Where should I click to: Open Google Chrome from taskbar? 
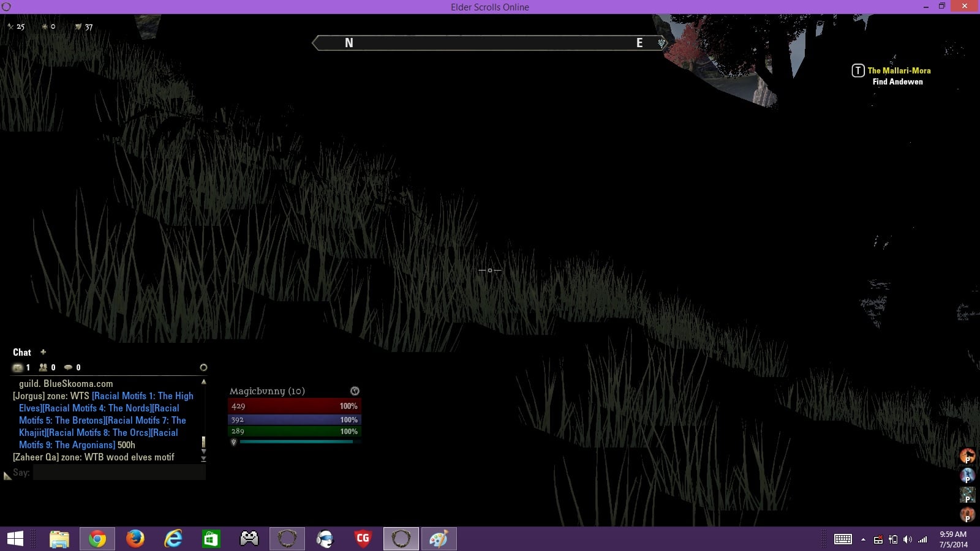point(97,539)
